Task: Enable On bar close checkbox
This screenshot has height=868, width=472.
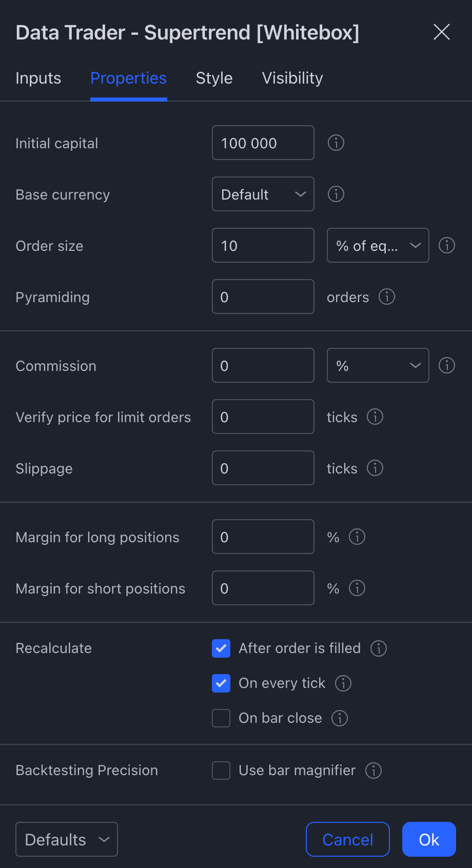Action: pos(221,718)
